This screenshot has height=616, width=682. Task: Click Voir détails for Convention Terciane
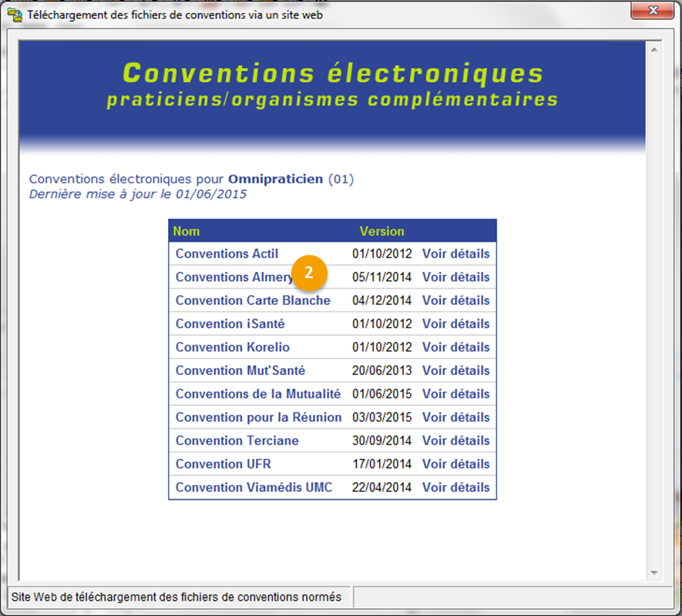[456, 440]
